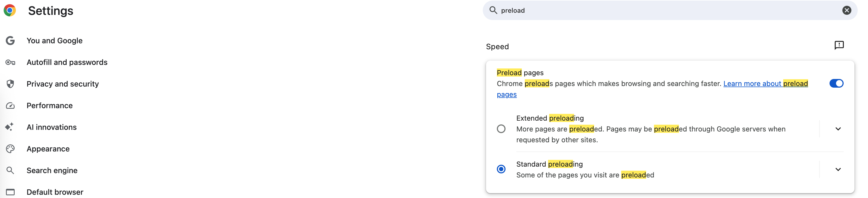
Task: Click the Default browser window icon
Action: point(11,192)
